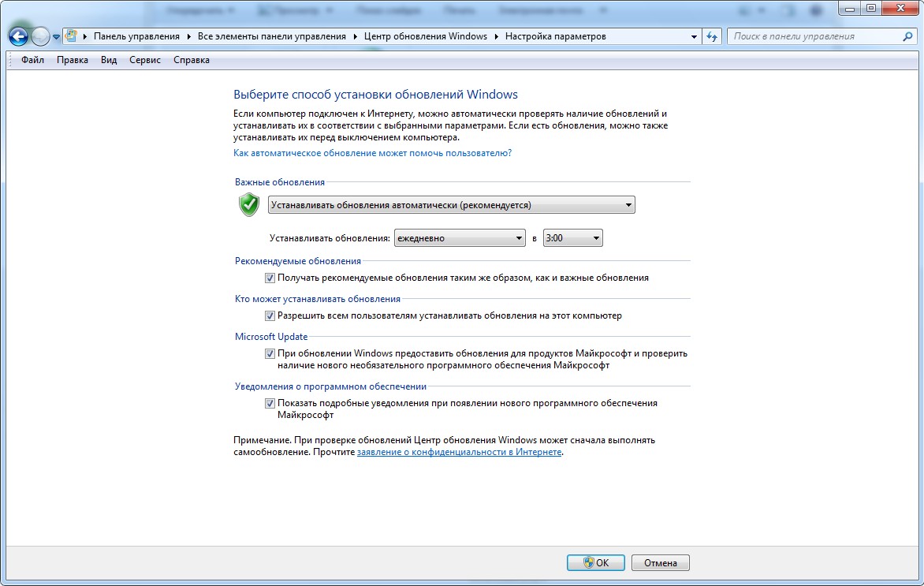Image resolution: width=924 pixels, height=586 pixels.
Task: Toggle allow all users to install updates
Action: [270, 316]
